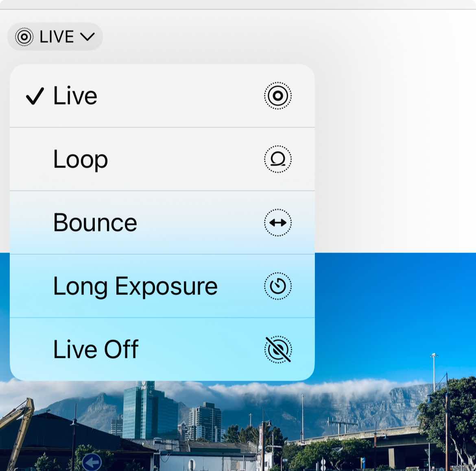Choose the Loop effect

(x=162, y=159)
